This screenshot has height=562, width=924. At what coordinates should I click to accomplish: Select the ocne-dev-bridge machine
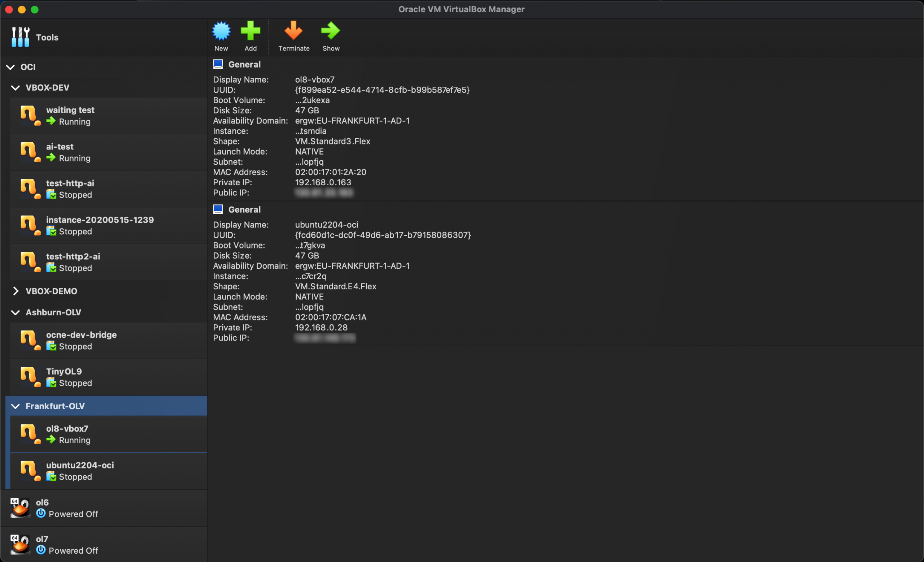click(x=81, y=335)
